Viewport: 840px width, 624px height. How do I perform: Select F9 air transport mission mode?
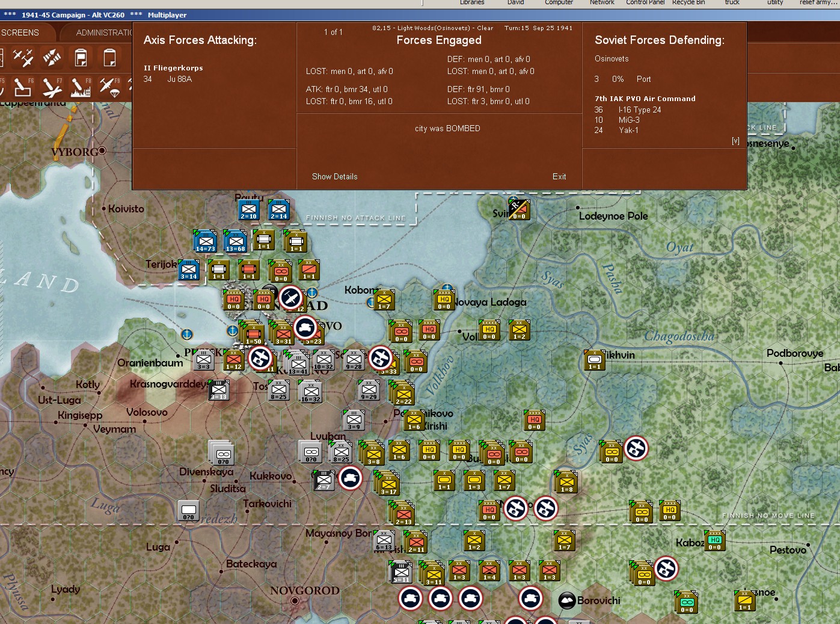point(109,88)
